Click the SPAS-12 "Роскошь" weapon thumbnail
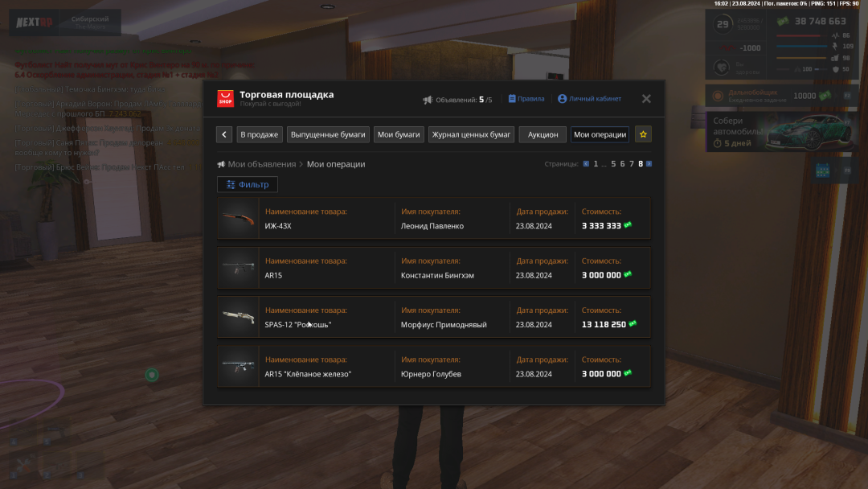868x489 pixels. (239, 318)
